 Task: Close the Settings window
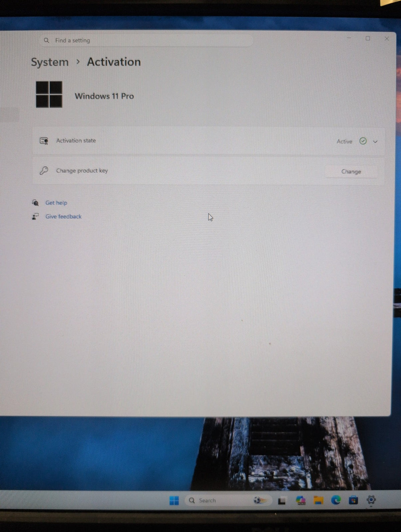pyautogui.click(x=387, y=39)
